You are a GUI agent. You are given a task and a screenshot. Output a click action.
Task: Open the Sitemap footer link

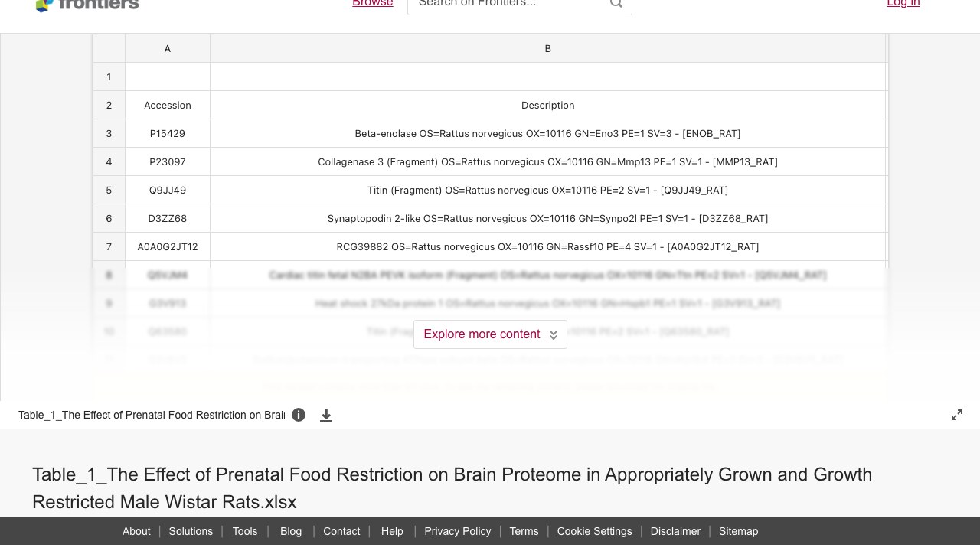coord(738,531)
